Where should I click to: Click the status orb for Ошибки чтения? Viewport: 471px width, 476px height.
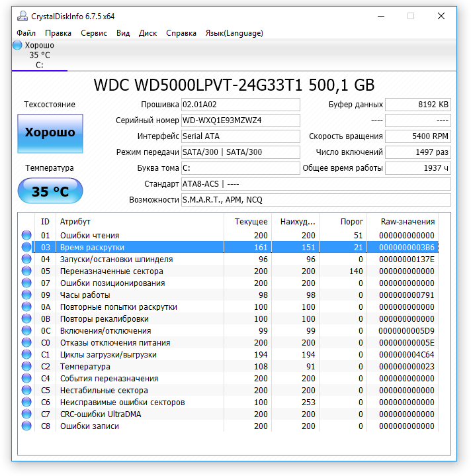pyautogui.click(x=26, y=235)
